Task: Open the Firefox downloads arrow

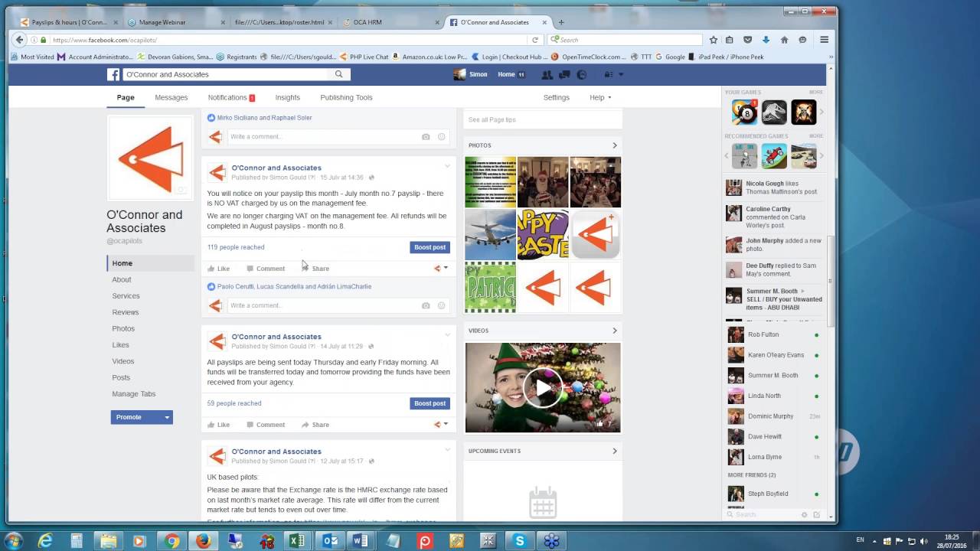Action: [766, 40]
